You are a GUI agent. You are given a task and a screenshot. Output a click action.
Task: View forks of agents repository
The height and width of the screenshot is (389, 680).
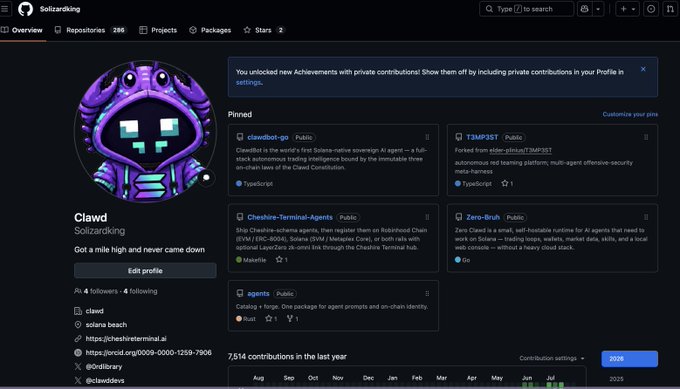(292, 319)
